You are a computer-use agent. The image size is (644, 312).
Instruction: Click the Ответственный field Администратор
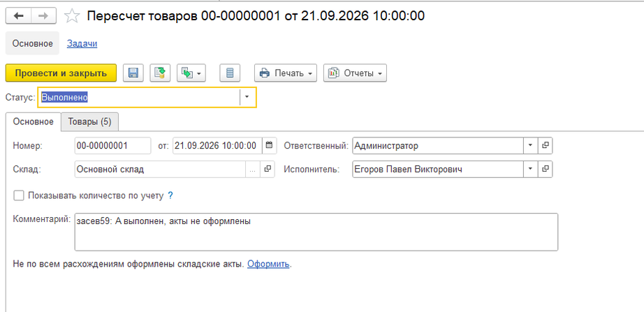[x=438, y=145]
